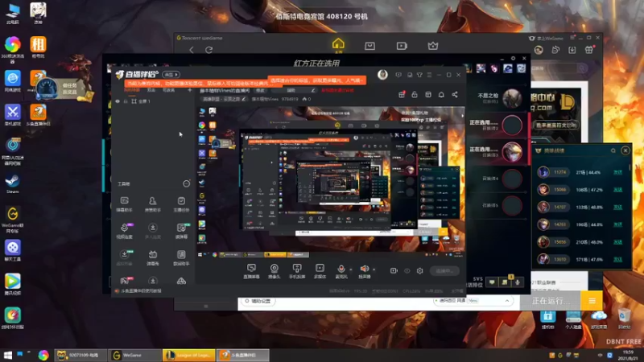Click the streaming app user avatar
The width and height of the screenshot is (644, 362).
point(382,75)
